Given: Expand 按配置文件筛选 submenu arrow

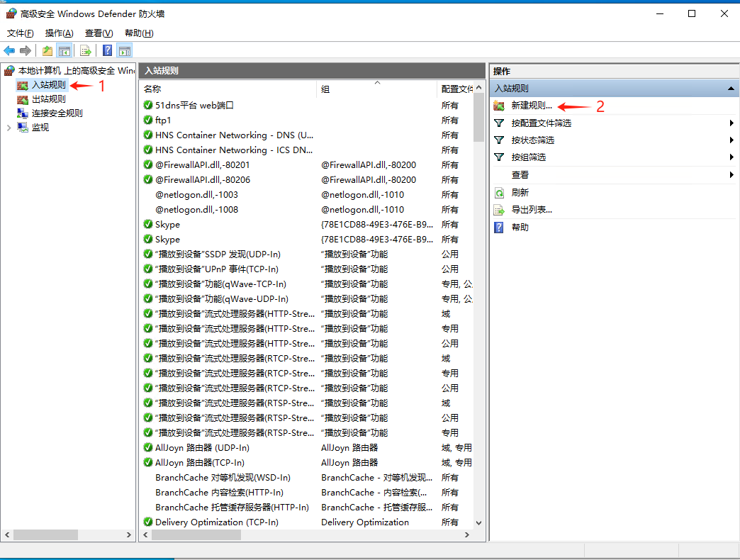Looking at the screenshot, I should click(731, 123).
